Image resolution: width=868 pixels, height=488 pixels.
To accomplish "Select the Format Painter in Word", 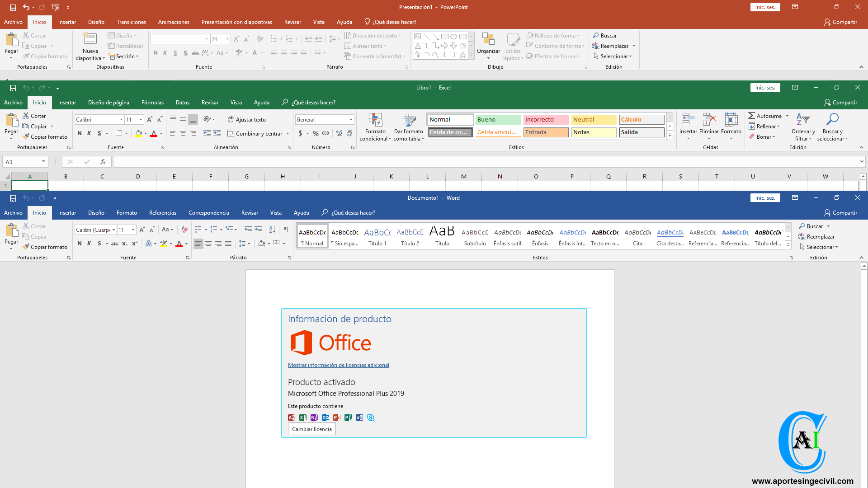I will pyautogui.click(x=45, y=247).
